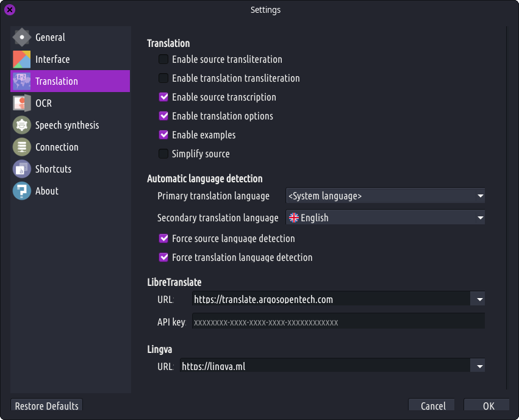Viewport: 519px width, 420px height.
Task: Click the Speech synthesis icon
Action: [22, 125]
